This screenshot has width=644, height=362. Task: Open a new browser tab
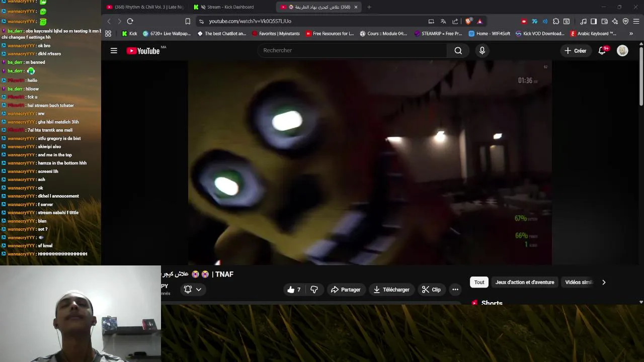(369, 7)
